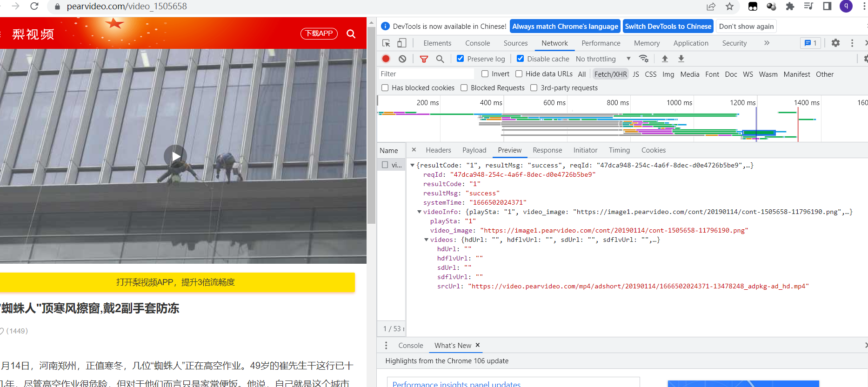Image resolution: width=868 pixels, height=387 pixels.
Task: Toggle the device toolbar icon
Action: 402,43
